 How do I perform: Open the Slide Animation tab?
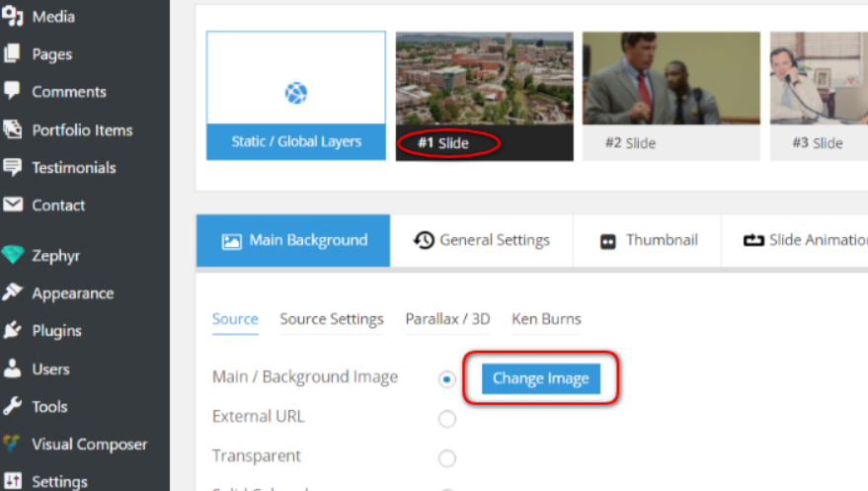coord(795,241)
